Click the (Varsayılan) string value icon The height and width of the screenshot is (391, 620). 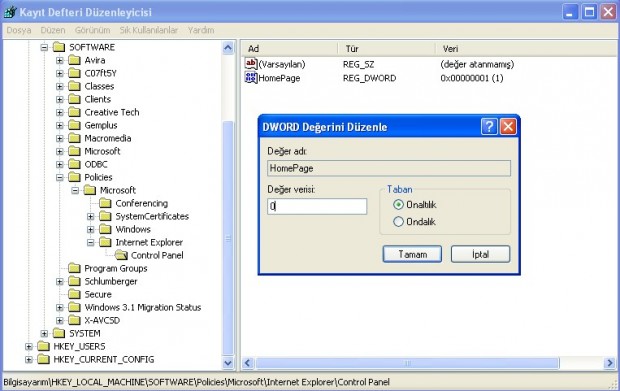coord(251,64)
